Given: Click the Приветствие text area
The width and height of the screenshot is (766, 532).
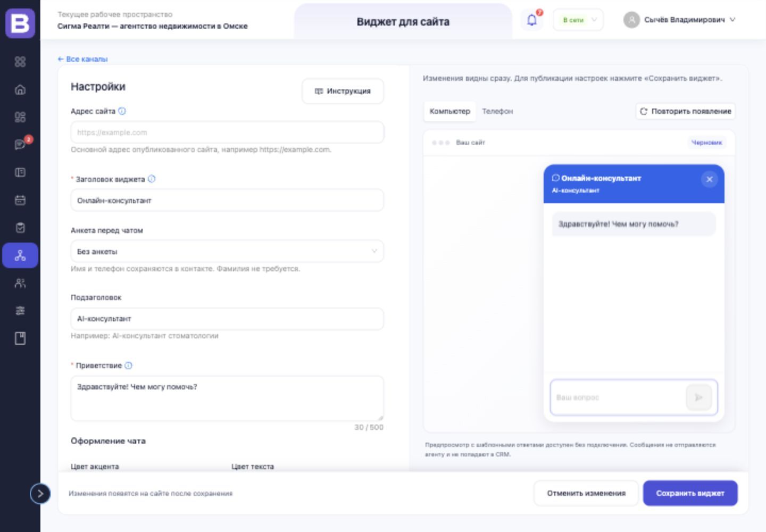Looking at the screenshot, I should pyautogui.click(x=227, y=398).
